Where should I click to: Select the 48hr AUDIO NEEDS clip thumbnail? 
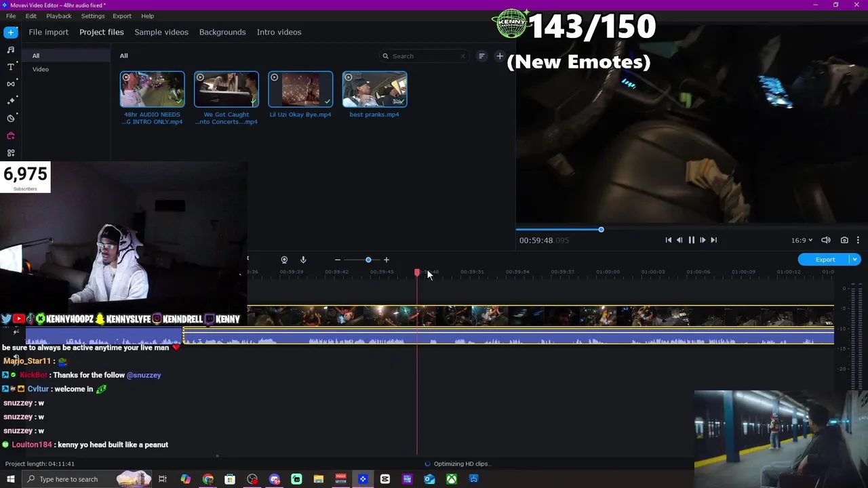pos(152,89)
